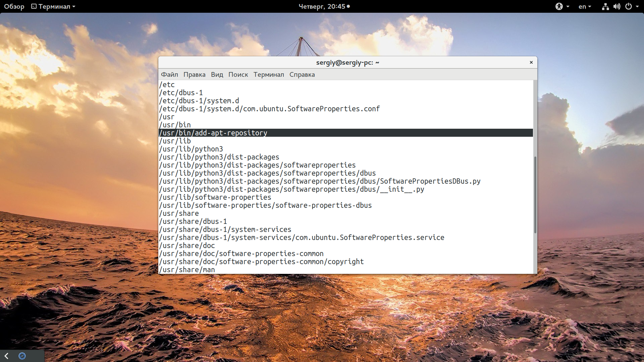644x362 pixels.
Task: Open the Терминал application menu in top bar
Action: (53, 6)
